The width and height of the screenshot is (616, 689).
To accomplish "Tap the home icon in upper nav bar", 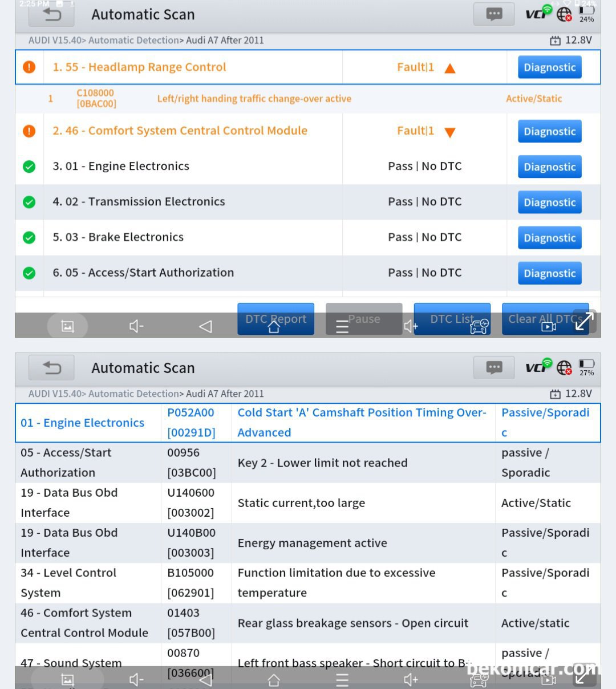I will point(274,326).
